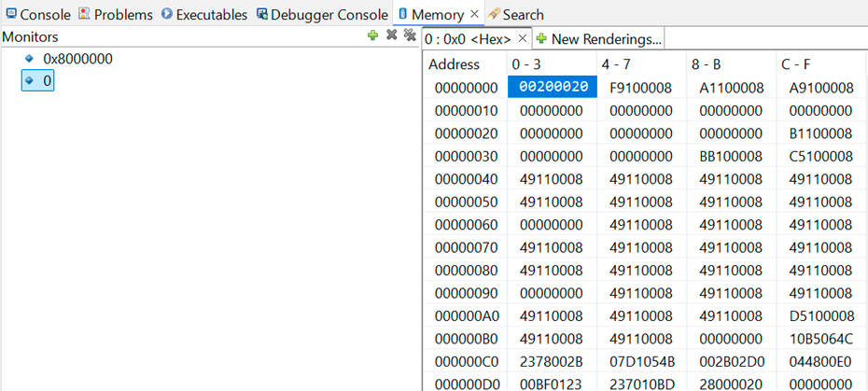The width and height of the screenshot is (868, 391).
Task: Click the Address column header
Action: (x=454, y=64)
